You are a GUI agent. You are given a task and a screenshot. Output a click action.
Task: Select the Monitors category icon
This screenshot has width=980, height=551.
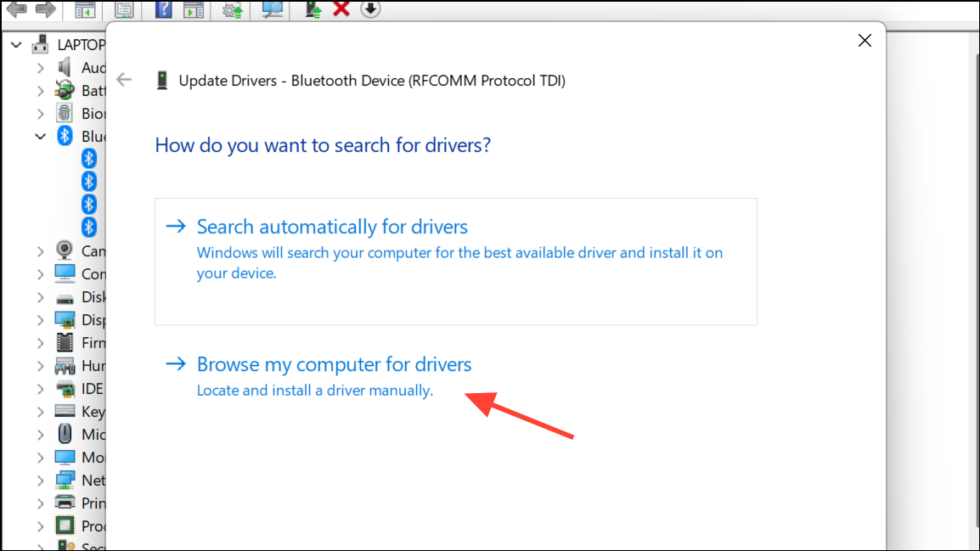pos(65,457)
